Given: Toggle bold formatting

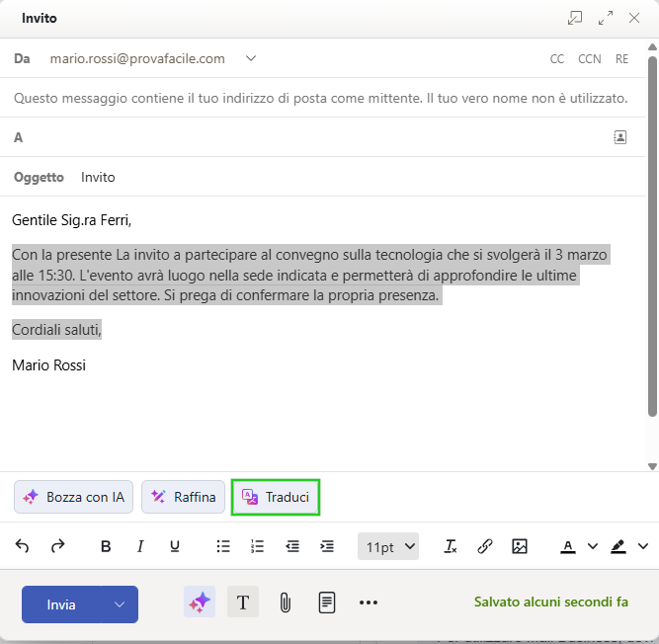Looking at the screenshot, I should (106, 546).
